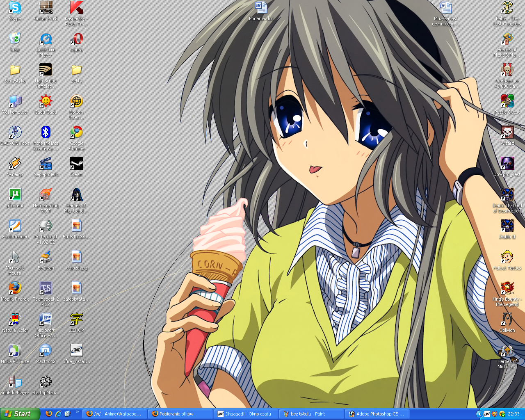Expand the Quick Launch overflow chevron

77,412
